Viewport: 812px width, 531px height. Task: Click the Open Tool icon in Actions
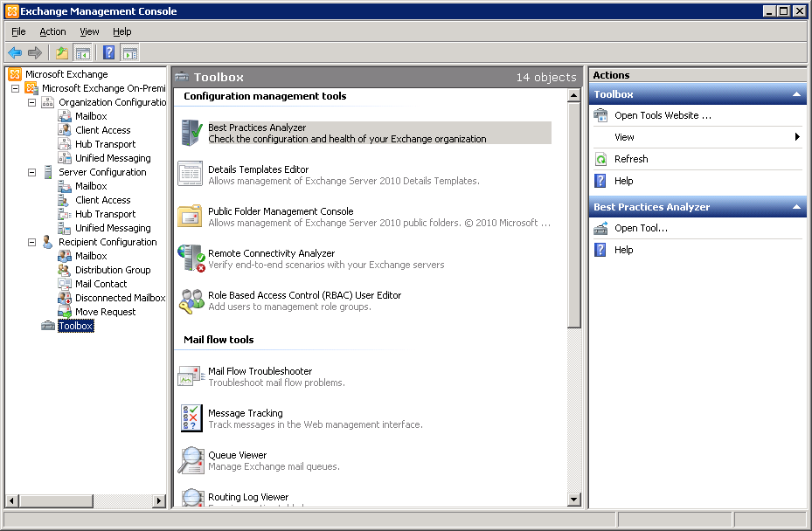click(600, 228)
